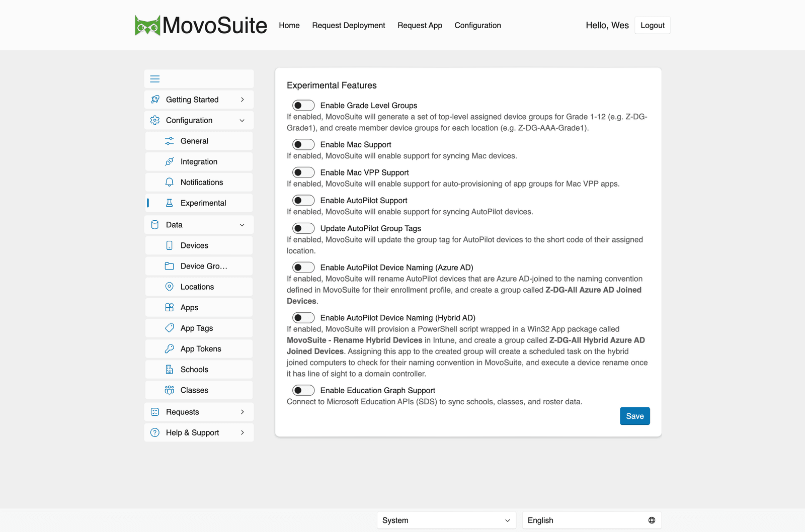The height and width of the screenshot is (532, 805).
Task: Open the Apps page in sidebar
Action: click(199, 307)
